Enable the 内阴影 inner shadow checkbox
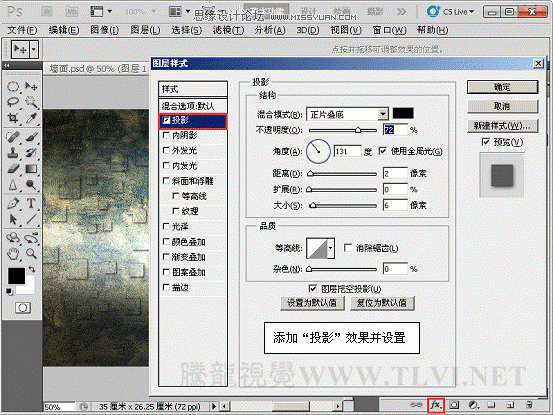Image resolution: width=553 pixels, height=415 pixels. point(166,135)
